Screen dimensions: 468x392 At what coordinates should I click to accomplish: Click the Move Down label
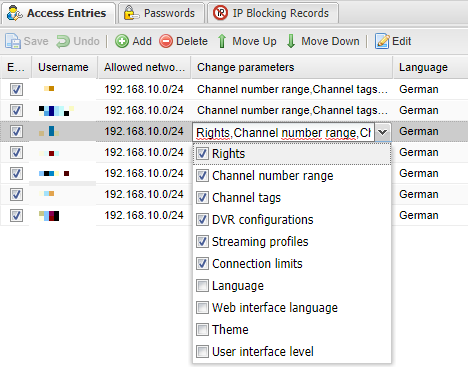click(x=330, y=41)
